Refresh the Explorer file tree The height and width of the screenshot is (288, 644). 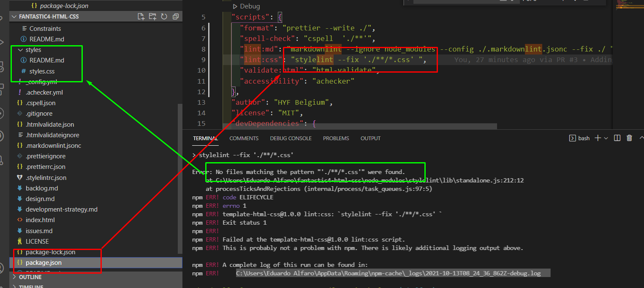[x=164, y=16]
